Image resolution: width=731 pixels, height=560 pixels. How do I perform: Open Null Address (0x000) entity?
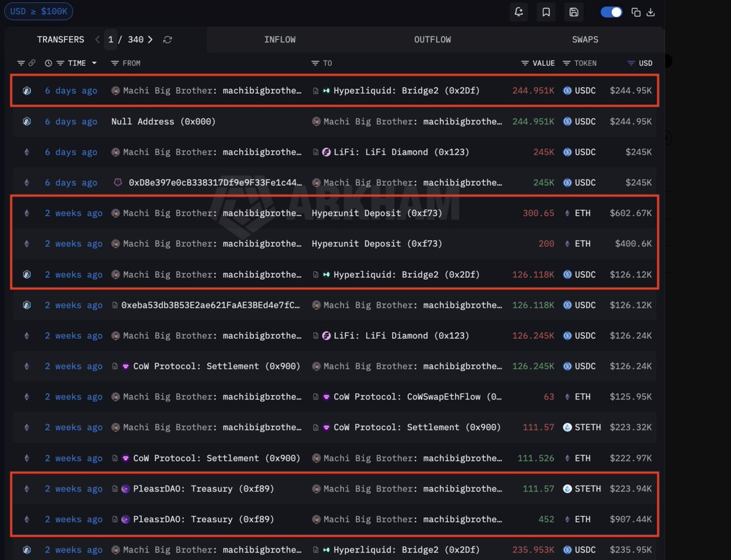(x=163, y=122)
